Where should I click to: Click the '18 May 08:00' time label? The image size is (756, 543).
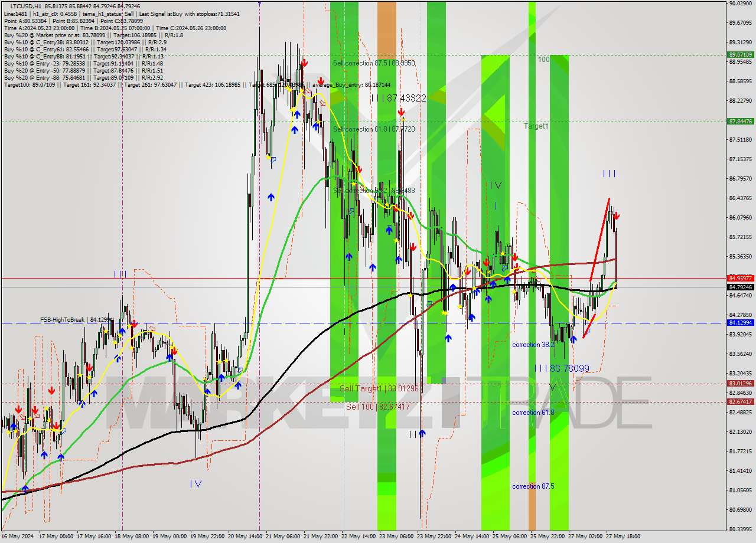click(132, 537)
